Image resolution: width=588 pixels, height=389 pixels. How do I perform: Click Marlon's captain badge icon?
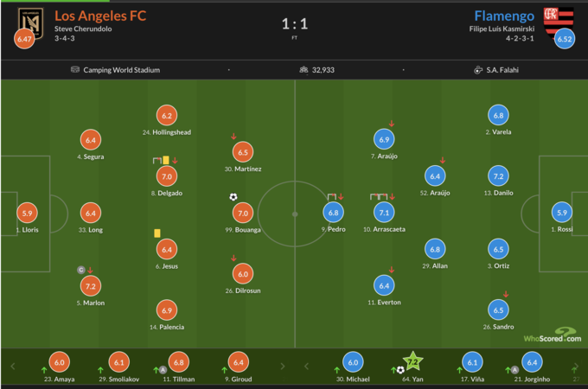(80, 270)
